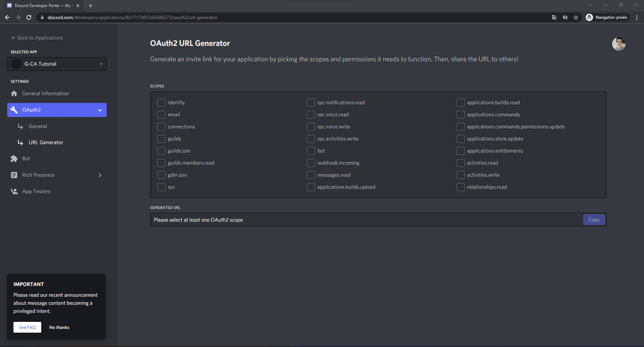
Task: Tick the applications.commands scope
Action: [x=460, y=114]
